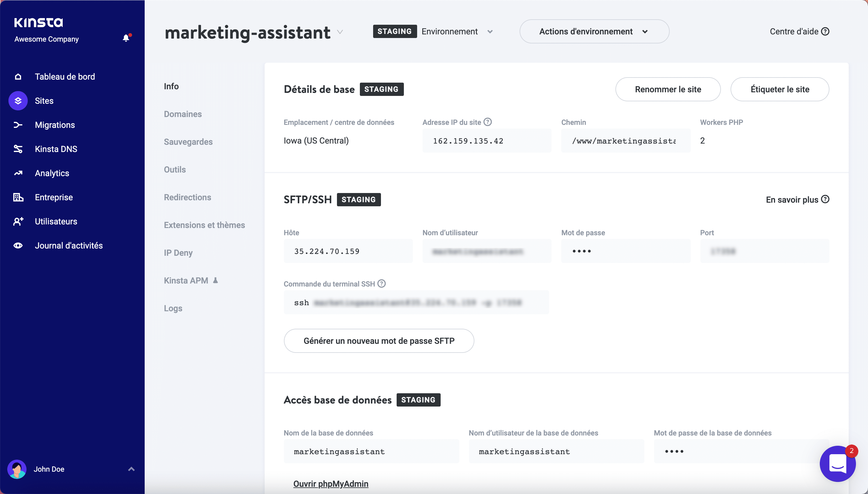Switch to Sauvegardes tab
Viewport: 868px width, 494px height.
[188, 142]
